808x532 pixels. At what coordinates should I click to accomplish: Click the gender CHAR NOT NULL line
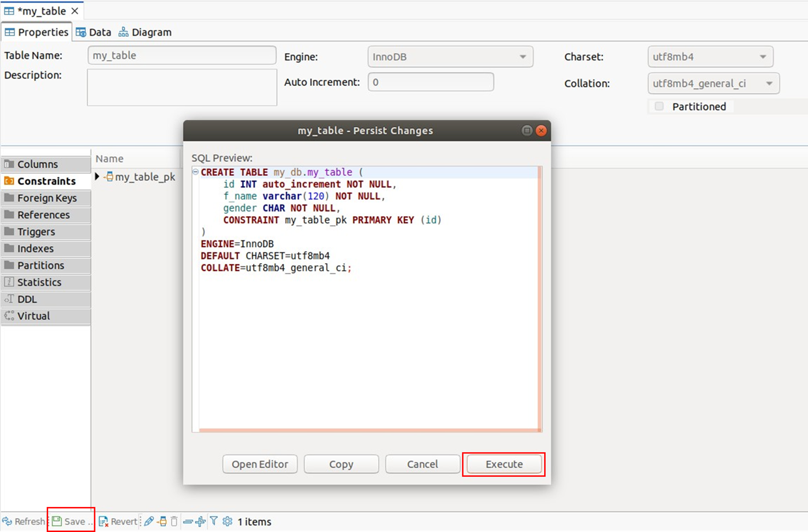282,208
